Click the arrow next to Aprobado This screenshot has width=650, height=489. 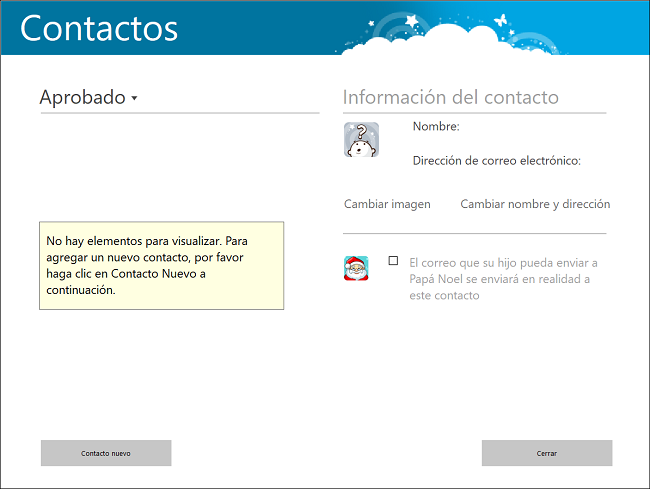click(134, 99)
